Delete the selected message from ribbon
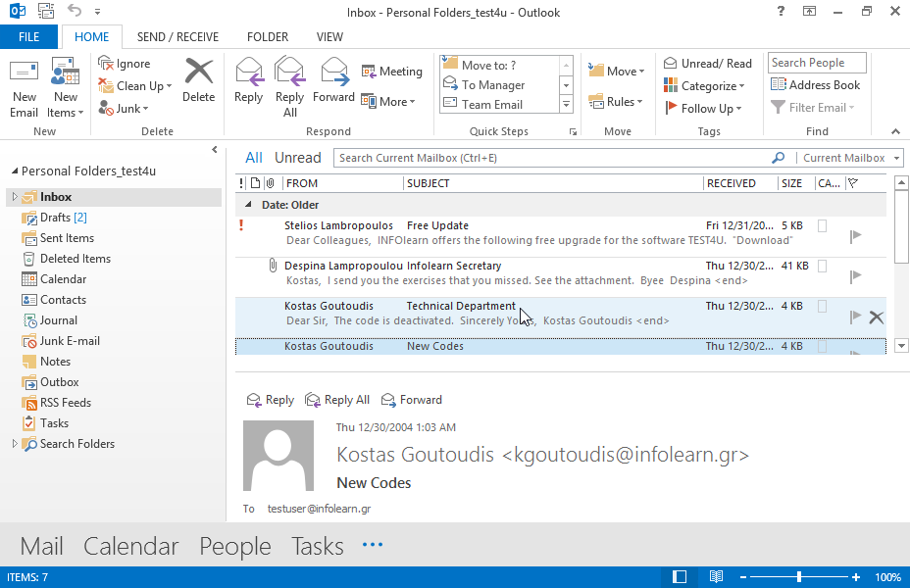The height and width of the screenshot is (588, 910). tap(198, 81)
